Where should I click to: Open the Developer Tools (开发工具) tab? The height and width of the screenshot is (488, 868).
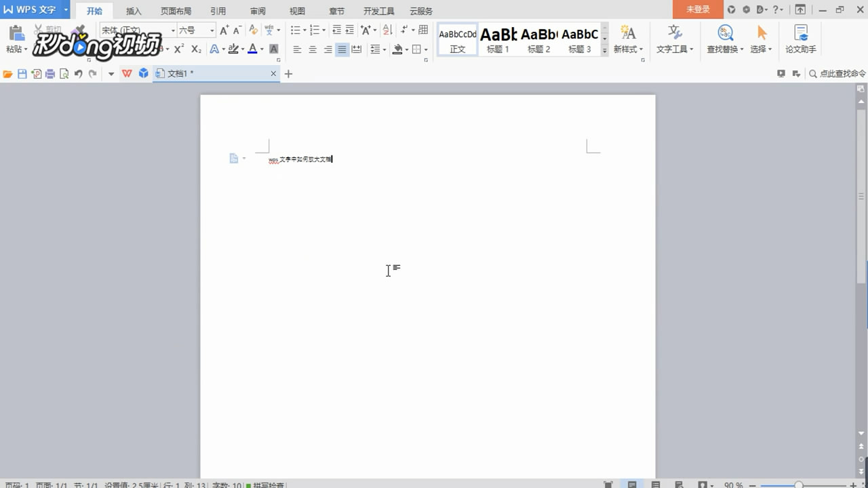point(379,11)
